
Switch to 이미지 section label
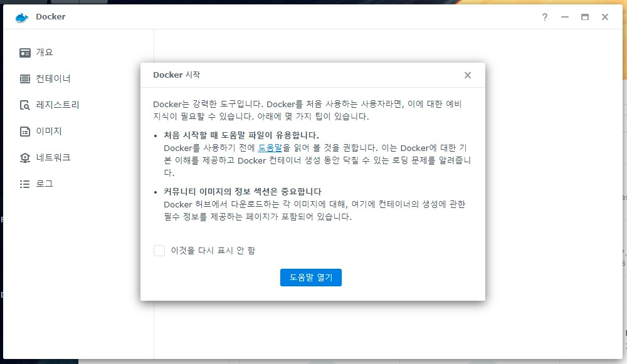pos(49,131)
